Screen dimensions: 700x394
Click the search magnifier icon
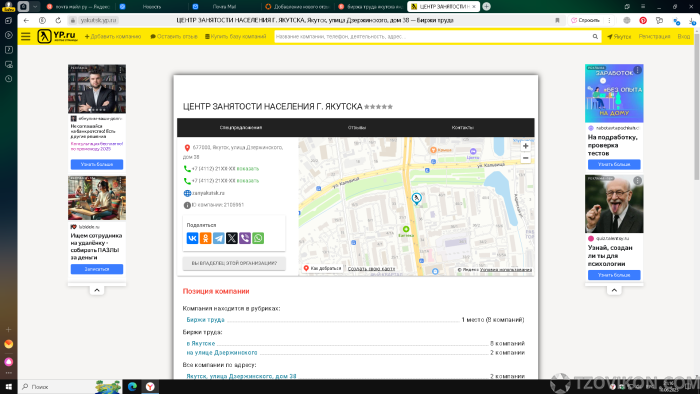pos(595,37)
